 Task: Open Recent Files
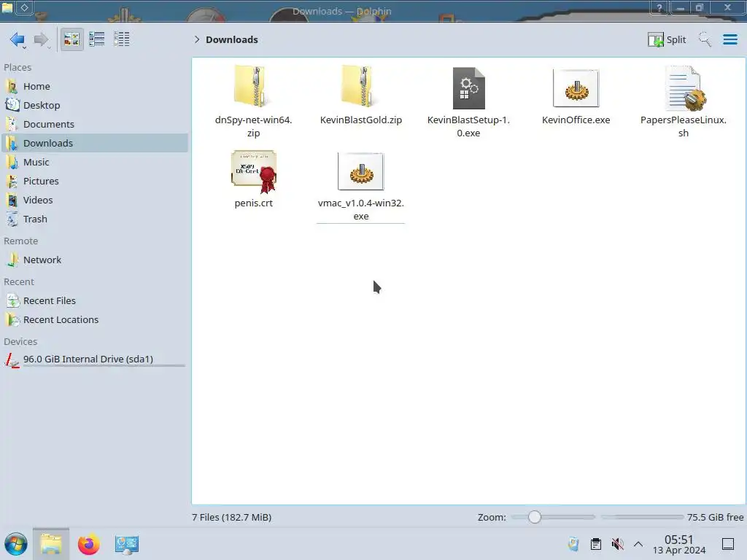point(95,301)
